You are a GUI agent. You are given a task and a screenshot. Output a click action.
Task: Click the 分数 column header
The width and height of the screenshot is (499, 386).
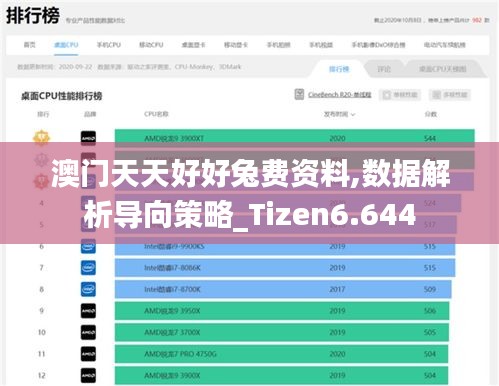pos(430,114)
